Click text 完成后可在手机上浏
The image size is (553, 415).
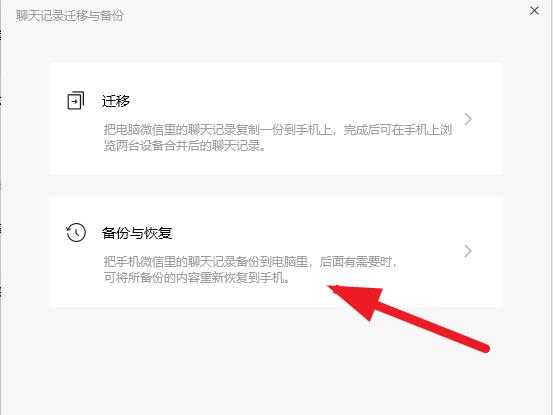(398, 130)
